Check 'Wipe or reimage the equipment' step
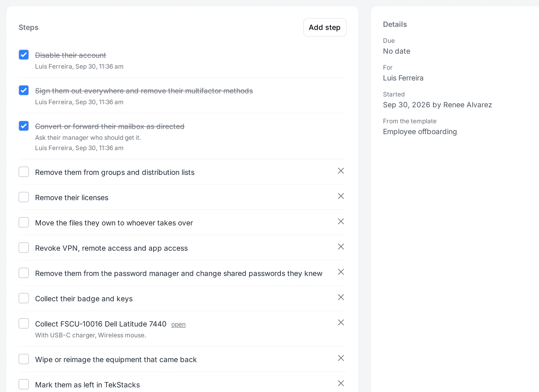The height and width of the screenshot is (392, 539). click(24, 359)
